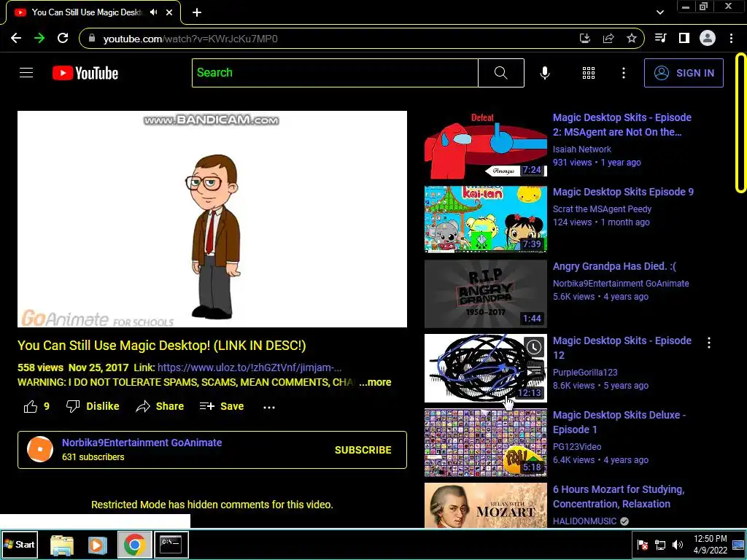The image size is (747, 560).
Task: Open the Windows Start menu
Action: 19,544
